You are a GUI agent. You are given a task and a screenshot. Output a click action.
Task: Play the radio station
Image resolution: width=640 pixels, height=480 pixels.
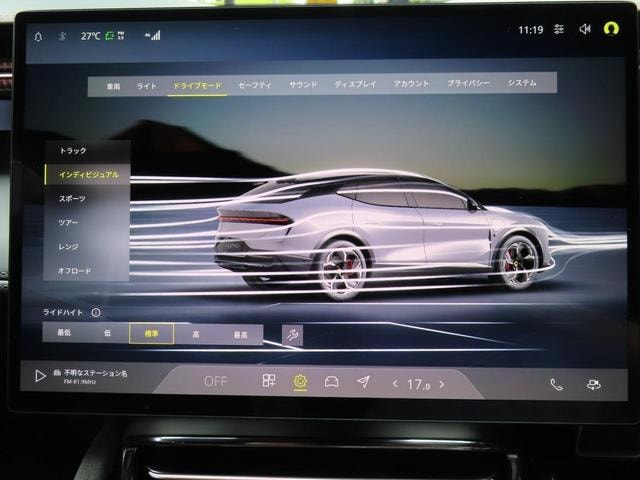pyautogui.click(x=40, y=376)
